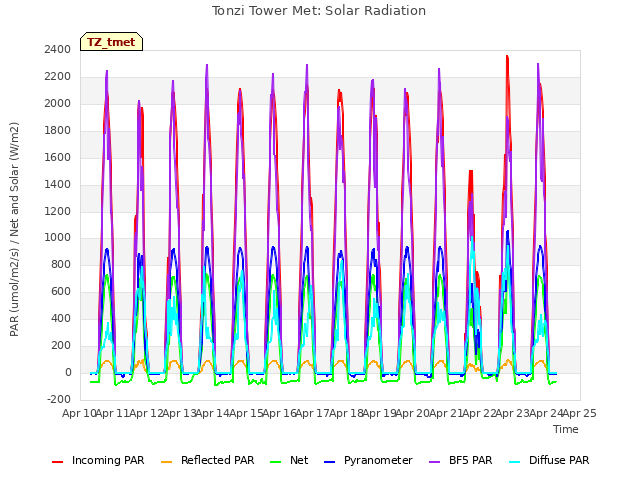This screenshot has height=480, width=640.
Task: Click the lowered Apr 22 red peak
Action: point(471,172)
